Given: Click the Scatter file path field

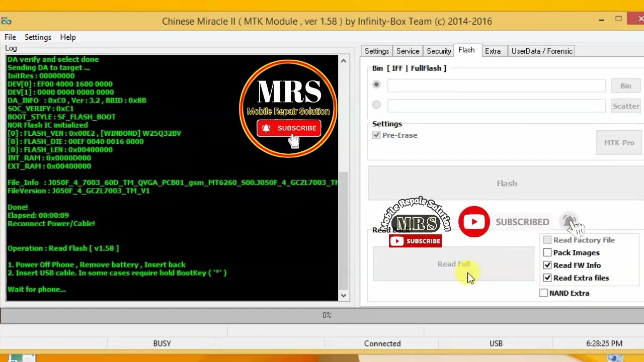Looking at the screenshot, I should 497,106.
